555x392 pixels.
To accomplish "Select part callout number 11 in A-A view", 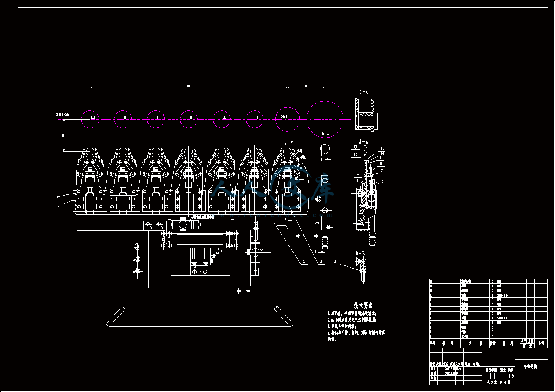I will (x=382, y=149).
